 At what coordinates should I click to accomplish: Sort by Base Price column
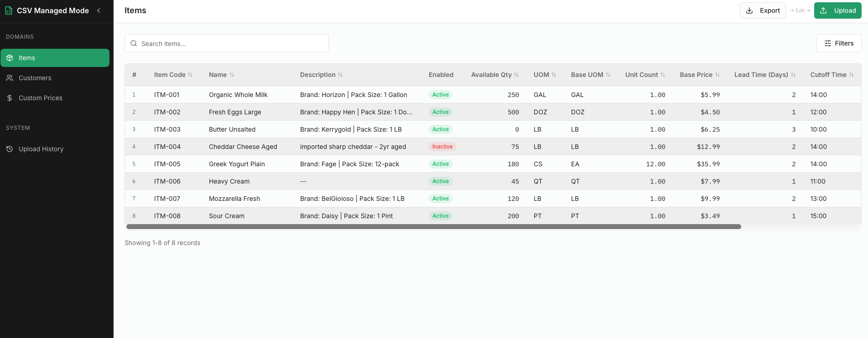700,75
